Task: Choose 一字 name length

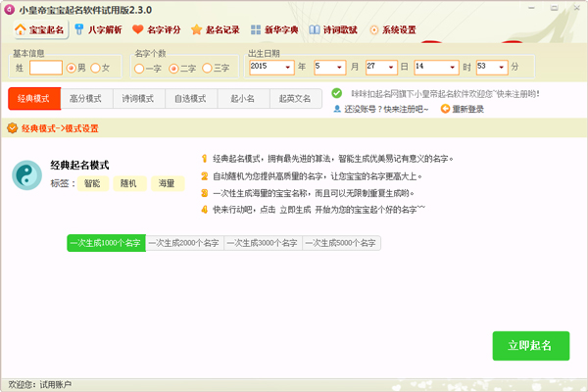Action: 139,69
